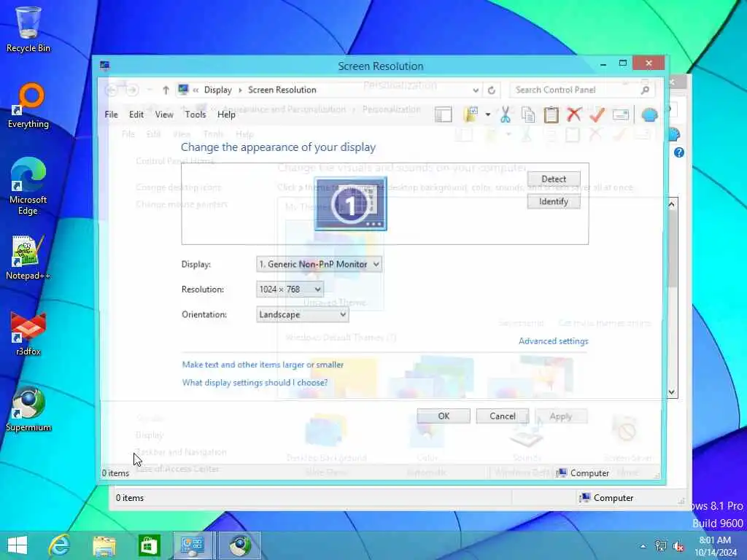This screenshot has width=747, height=560.
Task: Click the clock showing 8:01 AM
Action: point(715,540)
